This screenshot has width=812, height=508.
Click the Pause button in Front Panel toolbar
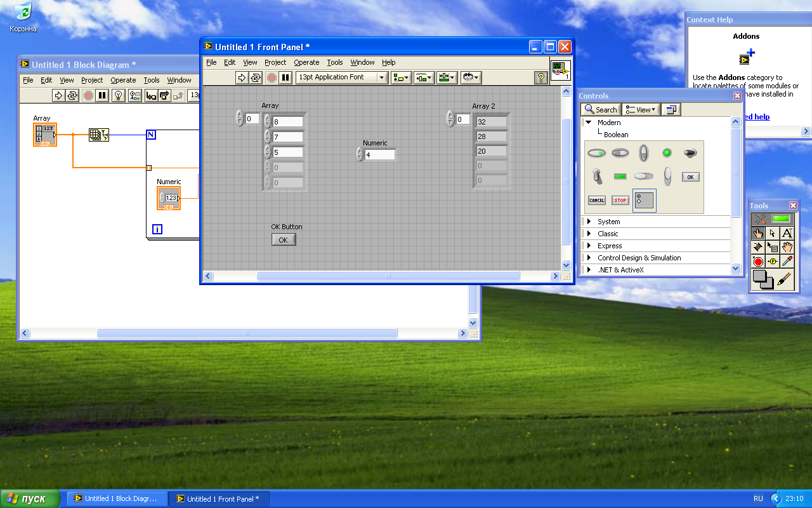click(285, 77)
